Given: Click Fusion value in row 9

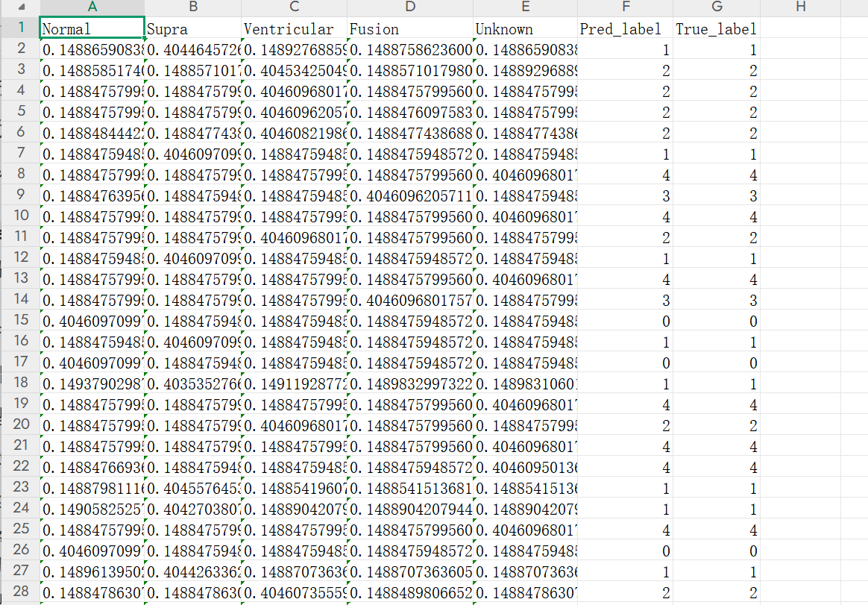Looking at the screenshot, I should click(410, 196).
